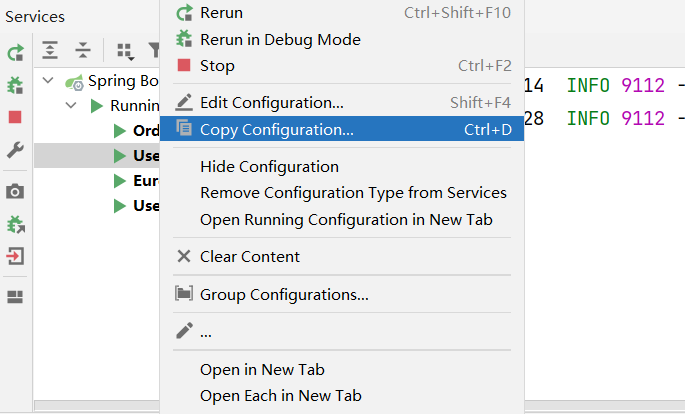Open the Group By dropdown in the toolbar

pyautogui.click(x=125, y=50)
